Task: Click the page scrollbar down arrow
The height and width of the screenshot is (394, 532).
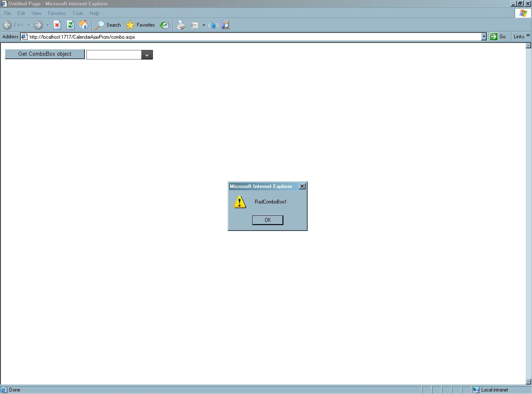Action: pos(529,382)
